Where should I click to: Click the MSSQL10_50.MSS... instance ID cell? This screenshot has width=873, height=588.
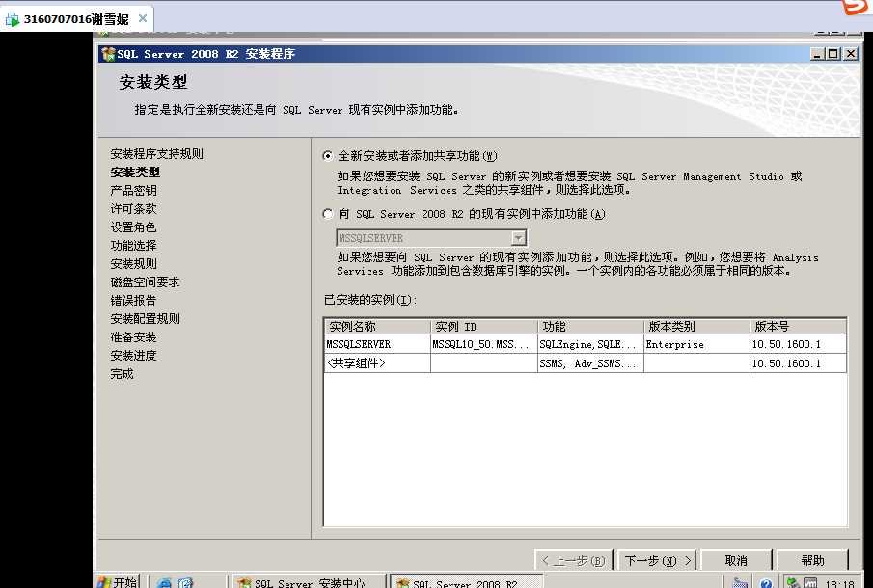484,344
